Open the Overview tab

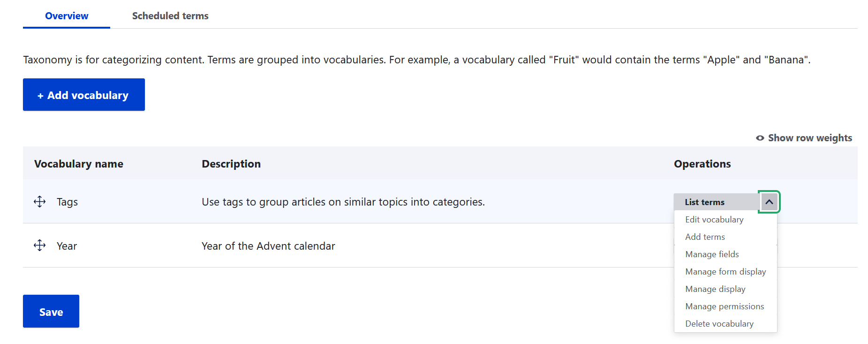67,15
